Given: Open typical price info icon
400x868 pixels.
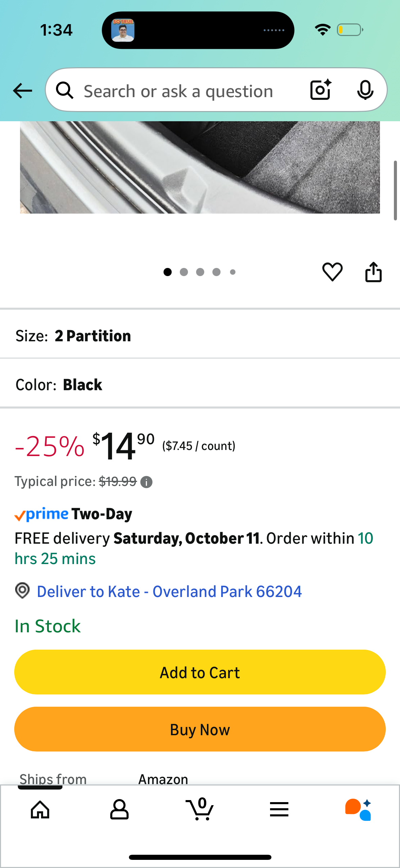Looking at the screenshot, I should coord(147,482).
